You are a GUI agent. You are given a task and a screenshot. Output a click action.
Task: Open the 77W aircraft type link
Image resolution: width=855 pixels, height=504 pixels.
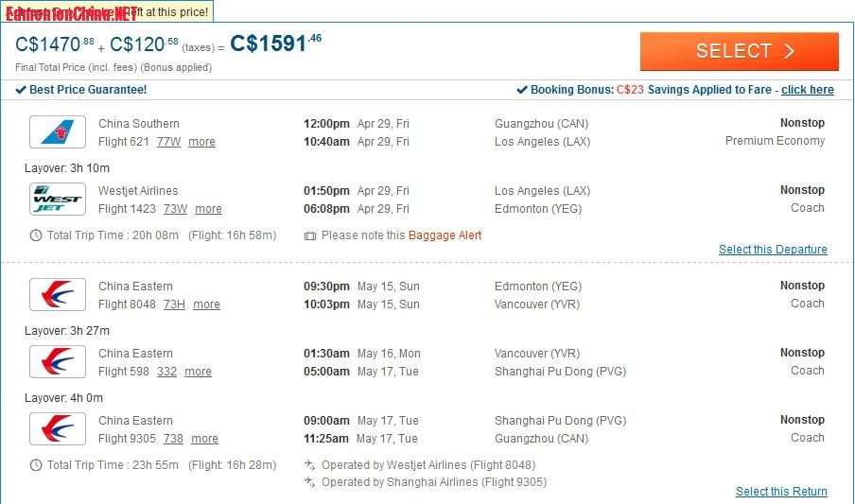point(168,142)
